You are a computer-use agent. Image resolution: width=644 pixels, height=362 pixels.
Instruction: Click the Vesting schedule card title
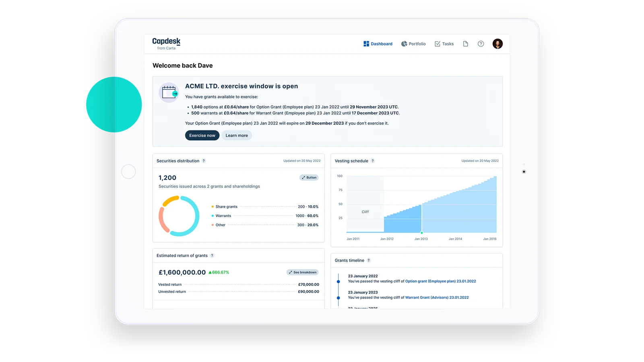click(351, 161)
